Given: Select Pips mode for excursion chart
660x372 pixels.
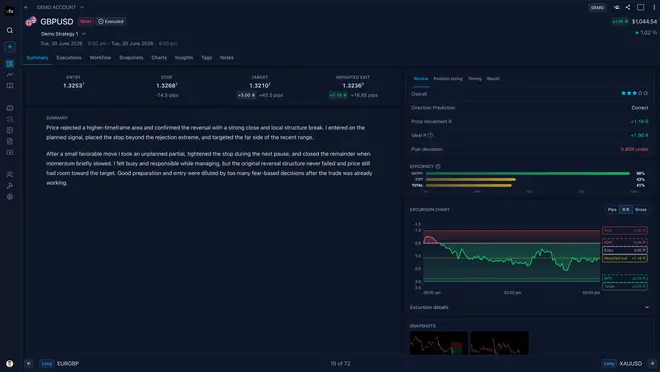Looking at the screenshot, I should click(612, 210).
